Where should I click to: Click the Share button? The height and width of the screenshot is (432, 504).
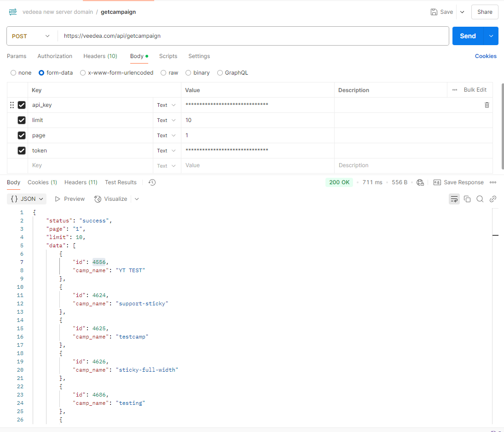[485, 12]
